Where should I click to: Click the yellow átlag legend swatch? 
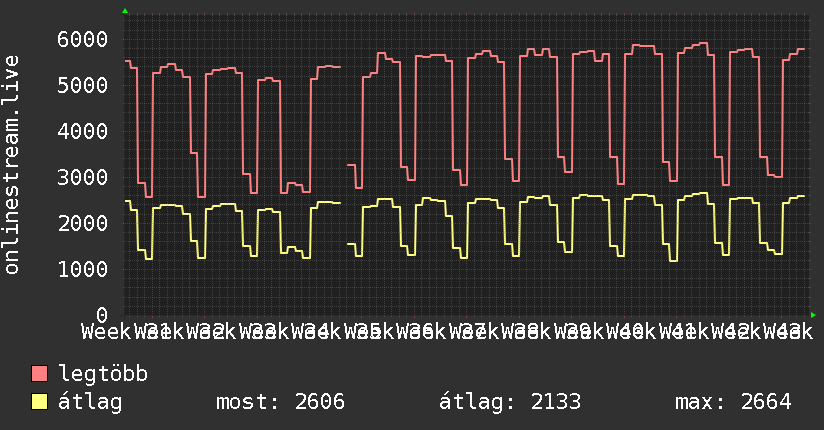(39, 402)
